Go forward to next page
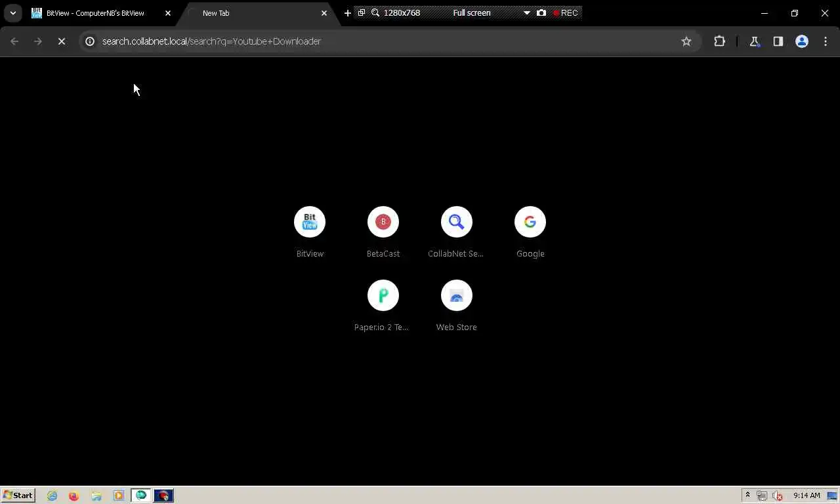The height and width of the screenshot is (504, 840). click(x=38, y=41)
